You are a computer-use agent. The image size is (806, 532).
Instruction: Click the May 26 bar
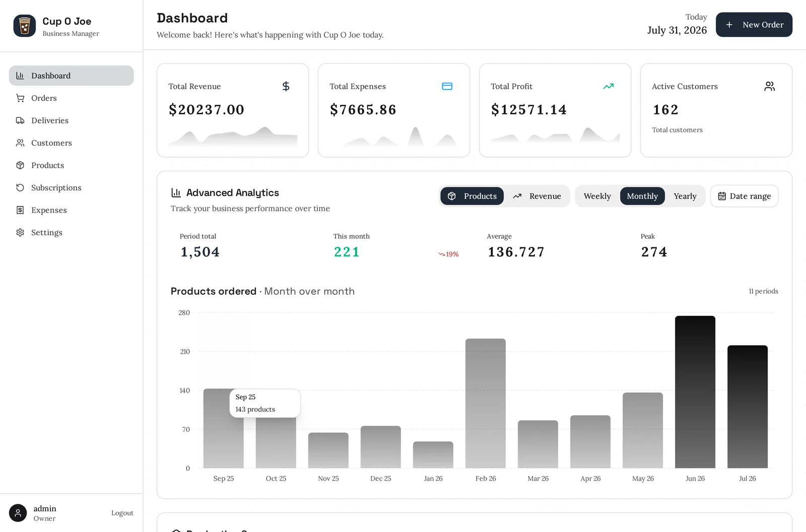click(643, 430)
